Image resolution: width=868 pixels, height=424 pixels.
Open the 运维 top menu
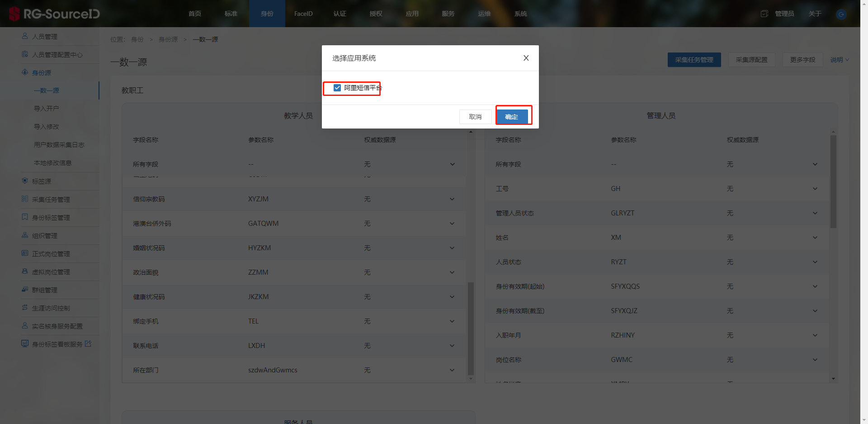[x=484, y=14]
